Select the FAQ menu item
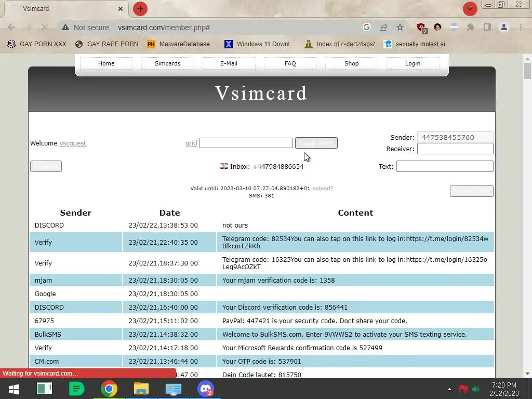The image size is (532, 399). 290,63
